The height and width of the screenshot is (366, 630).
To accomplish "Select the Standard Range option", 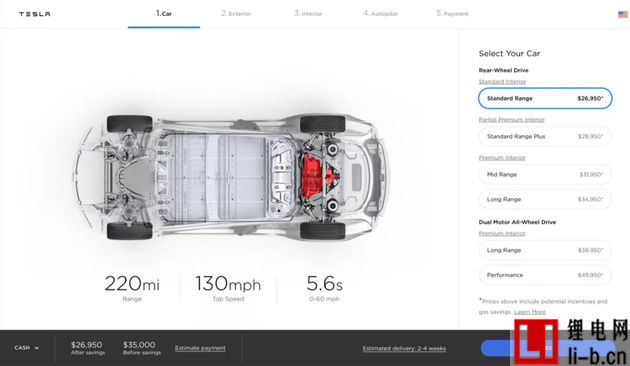I will (545, 98).
